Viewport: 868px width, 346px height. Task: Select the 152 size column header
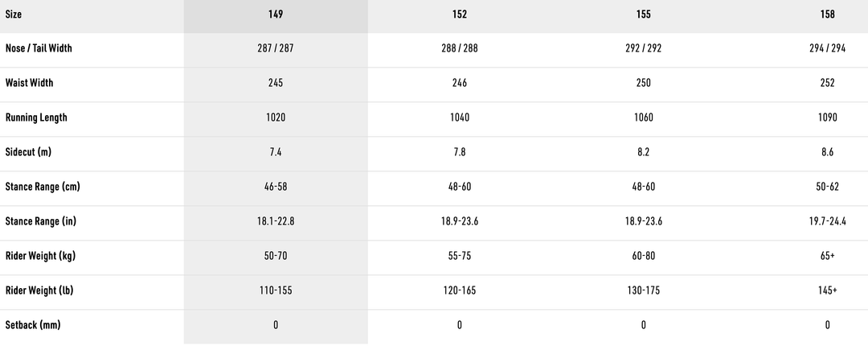pyautogui.click(x=460, y=14)
